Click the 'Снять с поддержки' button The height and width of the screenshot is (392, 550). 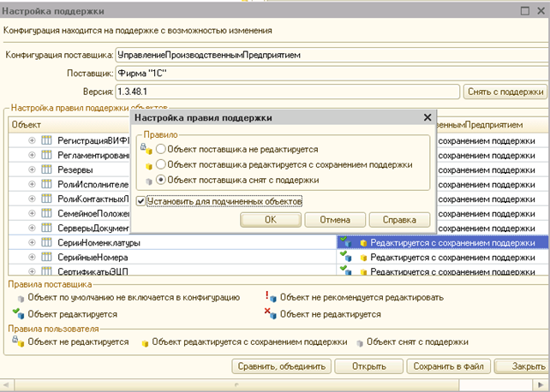(505, 92)
